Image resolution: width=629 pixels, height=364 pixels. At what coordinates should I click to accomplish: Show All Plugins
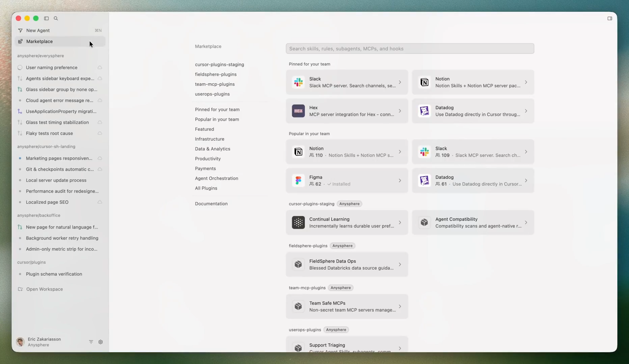pos(206,188)
